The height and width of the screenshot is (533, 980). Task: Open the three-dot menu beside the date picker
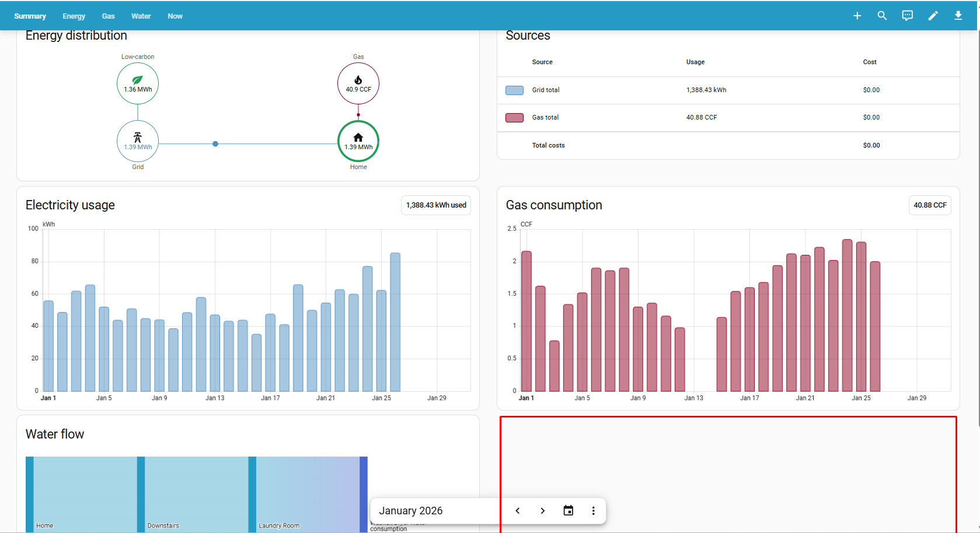[x=593, y=510]
